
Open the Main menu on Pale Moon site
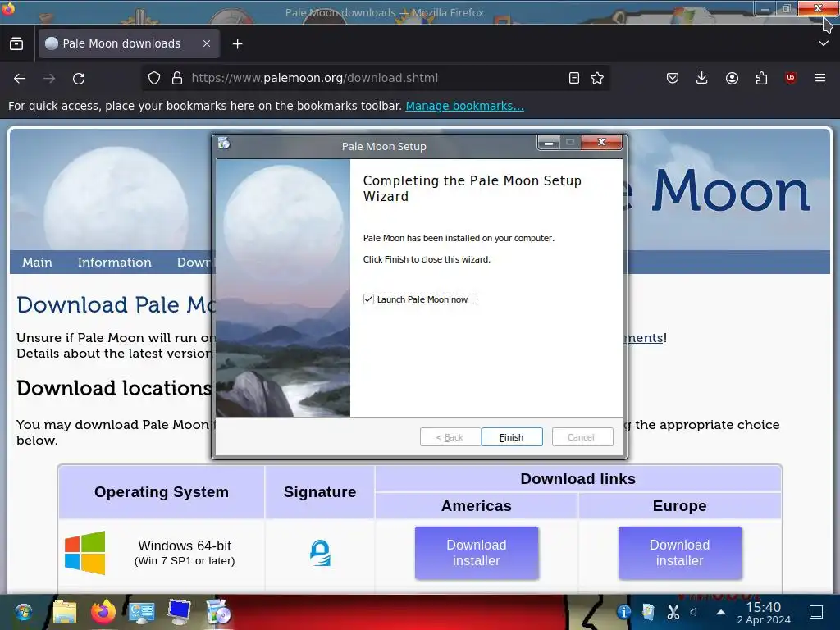(x=37, y=262)
